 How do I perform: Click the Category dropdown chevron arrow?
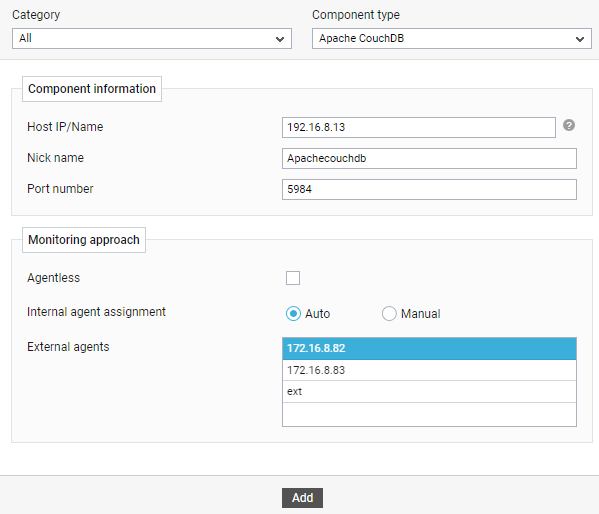(280, 39)
